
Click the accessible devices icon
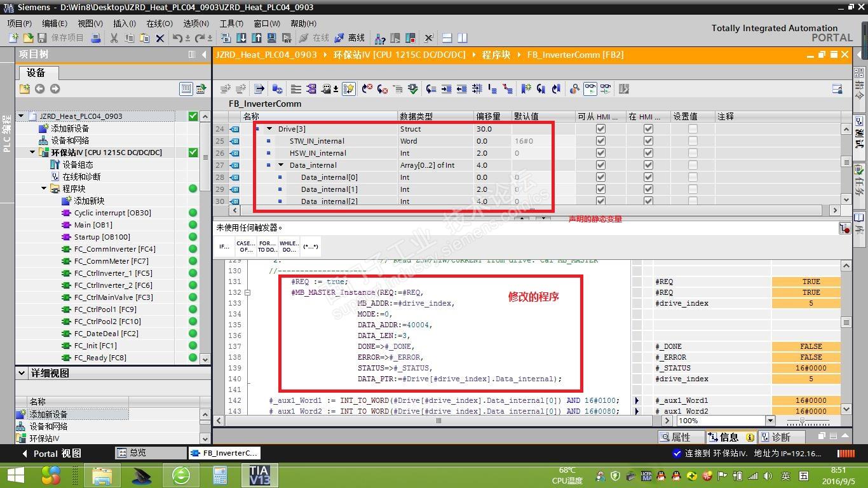380,38
